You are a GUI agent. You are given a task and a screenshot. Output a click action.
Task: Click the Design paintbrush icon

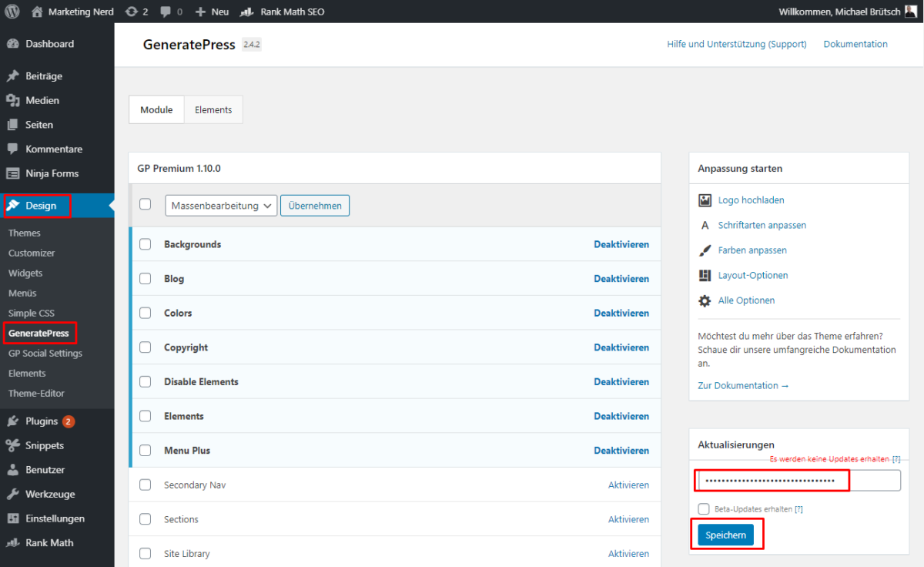pos(13,206)
